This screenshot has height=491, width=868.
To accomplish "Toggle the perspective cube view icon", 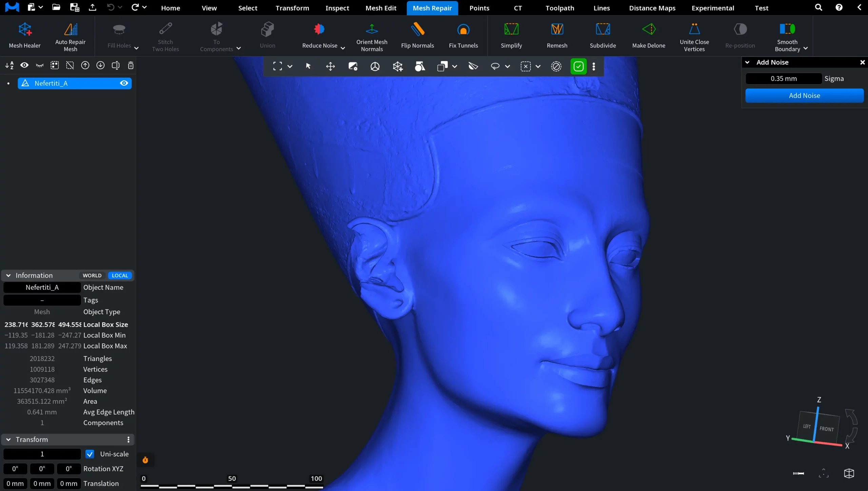I will tap(849, 473).
